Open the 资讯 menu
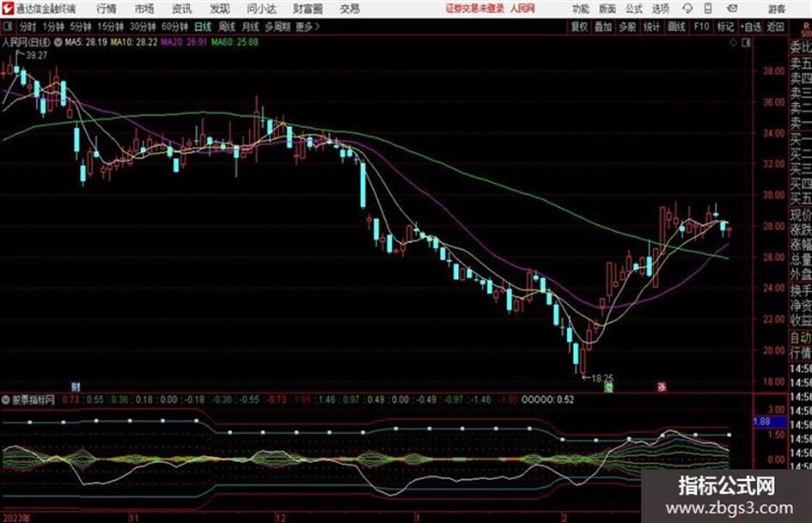 [182, 9]
